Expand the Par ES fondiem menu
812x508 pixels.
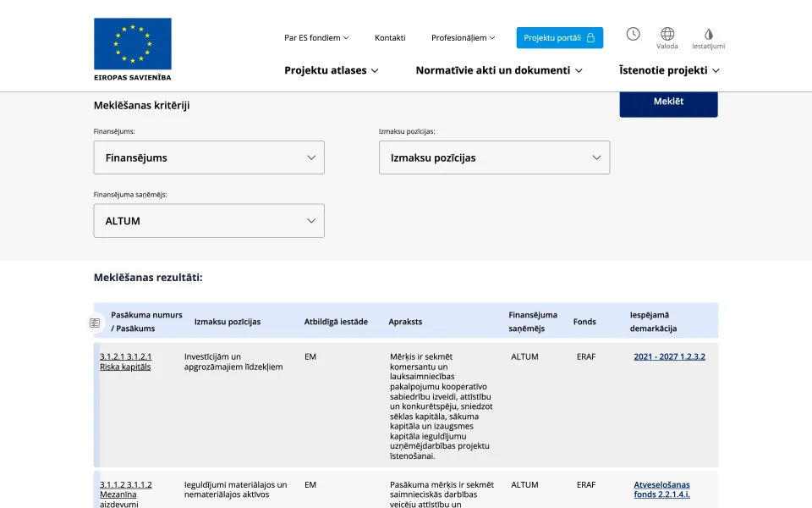click(x=316, y=38)
